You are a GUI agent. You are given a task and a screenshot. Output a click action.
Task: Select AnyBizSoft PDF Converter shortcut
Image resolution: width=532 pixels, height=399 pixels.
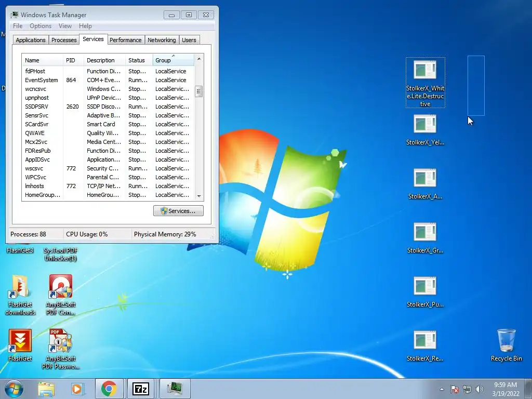(61, 295)
